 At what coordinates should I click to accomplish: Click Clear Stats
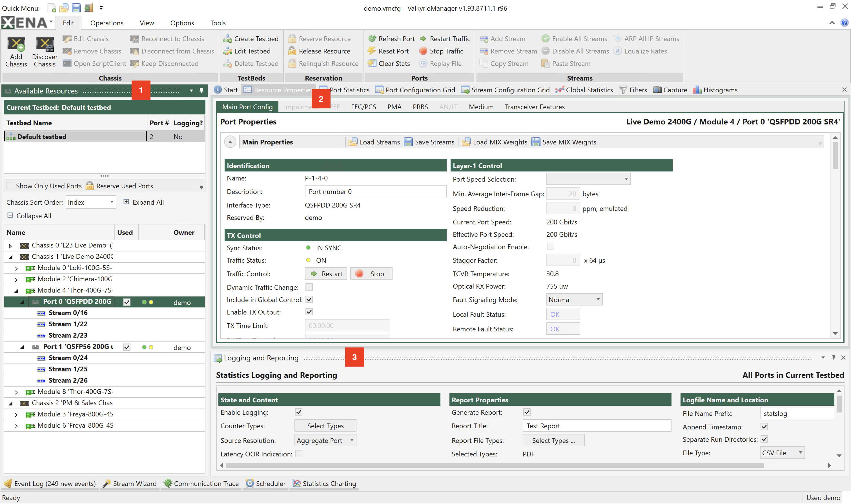389,64
